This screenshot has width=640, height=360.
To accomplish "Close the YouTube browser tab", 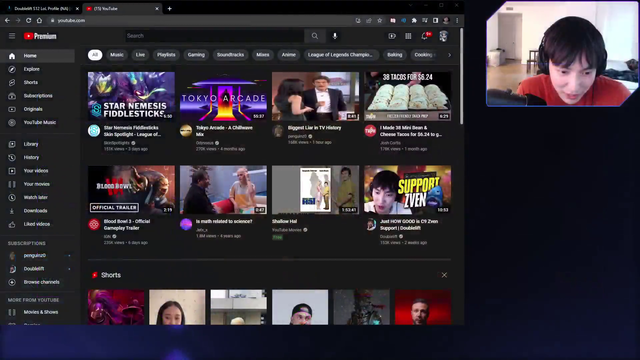I will (x=157, y=9).
